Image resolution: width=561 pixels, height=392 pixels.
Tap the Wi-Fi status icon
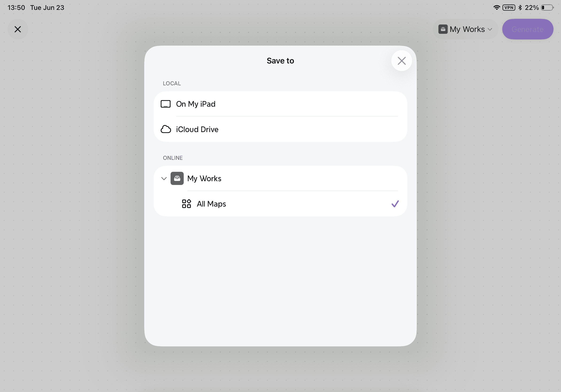pyautogui.click(x=496, y=8)
